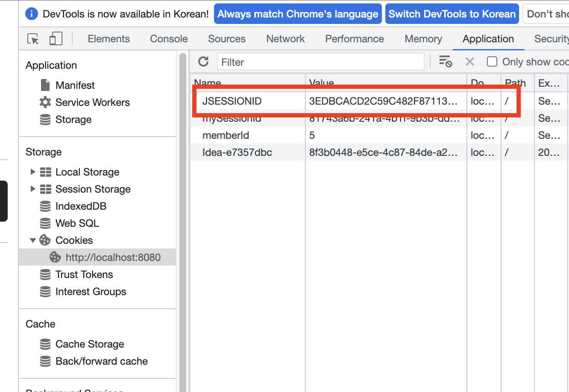Select Cache Storage in the sidebar
The width and height of the screenshot is (569, 392).
[90, 344]
